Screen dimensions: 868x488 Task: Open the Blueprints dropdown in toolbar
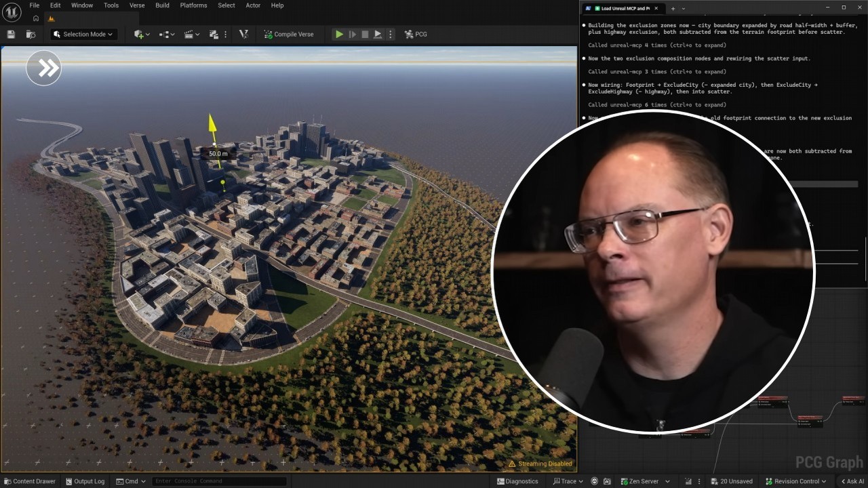(x=167, y=34)
